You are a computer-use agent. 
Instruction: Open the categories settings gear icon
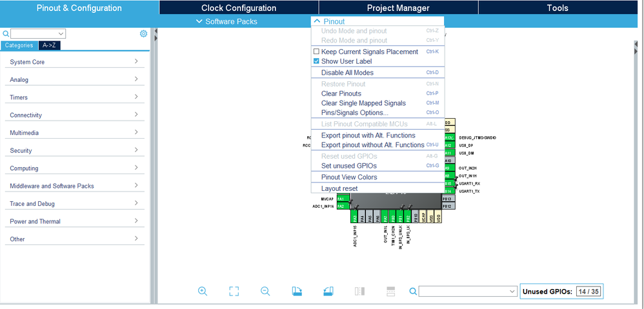point(143,34)
